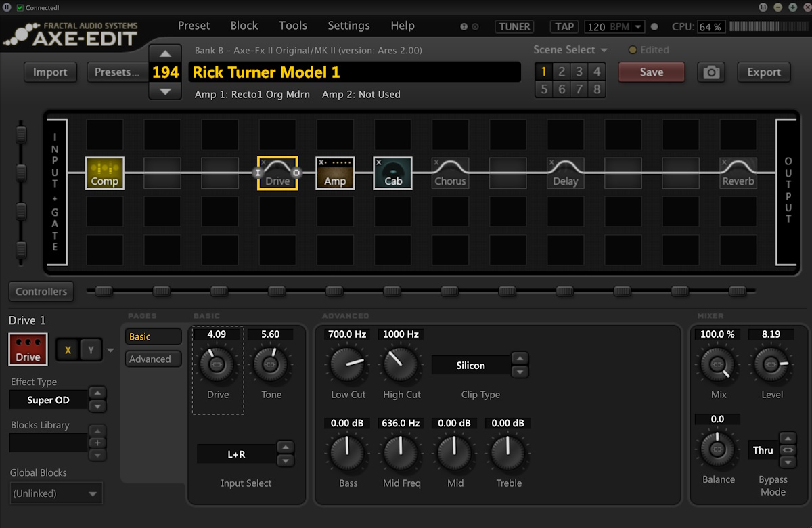Click the Balance knob
Image resolution: width=812 pixels, height=528 pixels.
click(718, 449)
